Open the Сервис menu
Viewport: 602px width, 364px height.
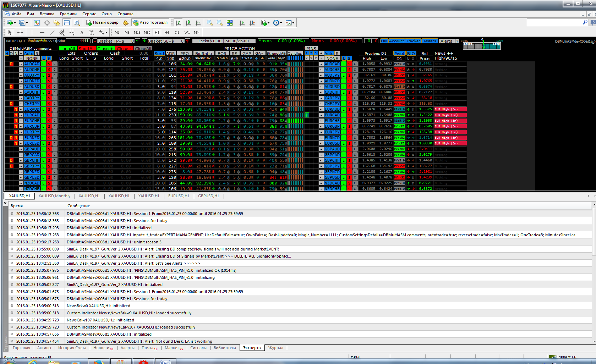pyautogui.click(x=89, y=14)
